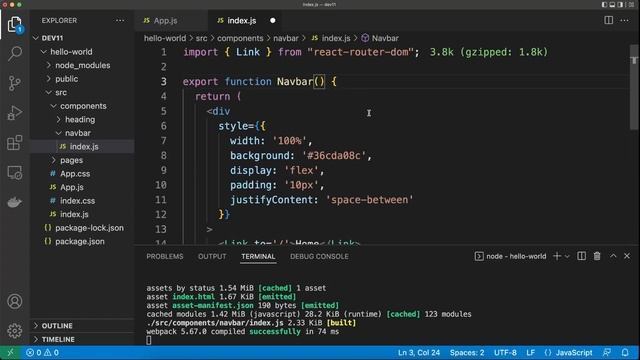Image resolution: width=640 pixels, height=360 pixels.
Task: Collapse the hello-world folder
Action: point(82,52)
